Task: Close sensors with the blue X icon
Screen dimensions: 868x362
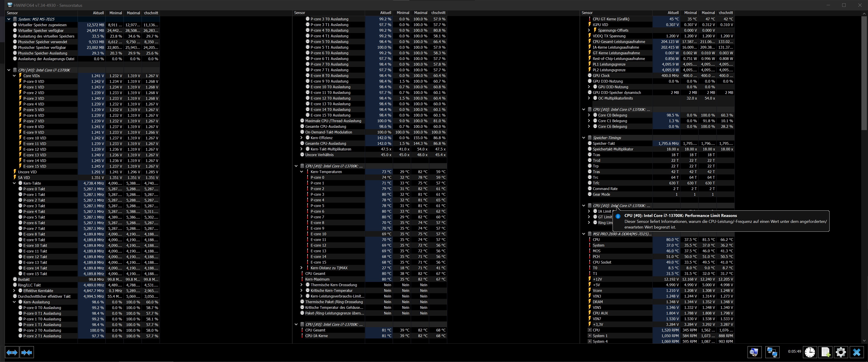Action: tap(856, 352)
